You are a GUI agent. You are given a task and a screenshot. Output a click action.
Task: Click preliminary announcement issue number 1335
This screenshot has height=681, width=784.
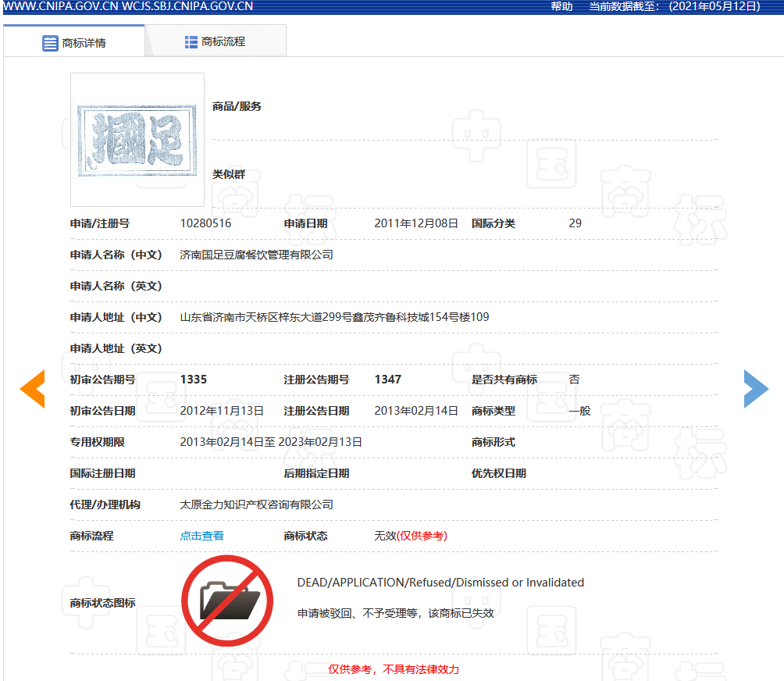[193, 380]
